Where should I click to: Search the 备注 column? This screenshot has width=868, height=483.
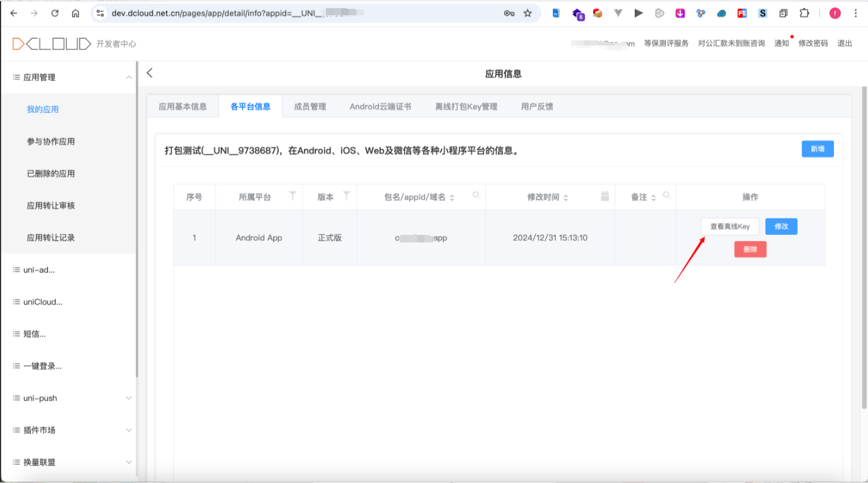tap(666, 196)
